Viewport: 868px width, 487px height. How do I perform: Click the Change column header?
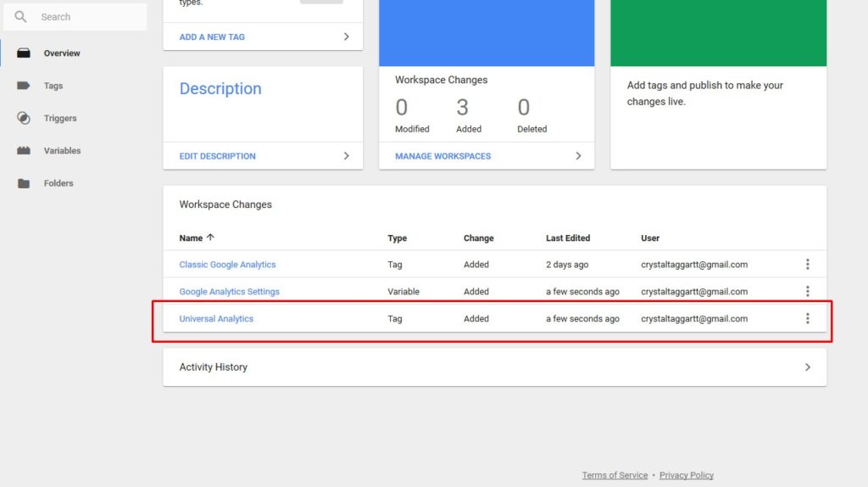(478, 238)
